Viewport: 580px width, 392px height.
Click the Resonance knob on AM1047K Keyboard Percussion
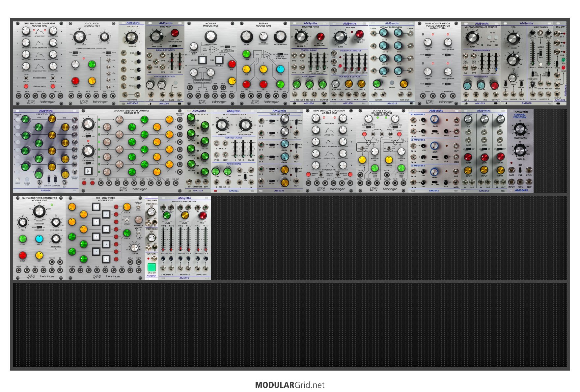point(520,129)
